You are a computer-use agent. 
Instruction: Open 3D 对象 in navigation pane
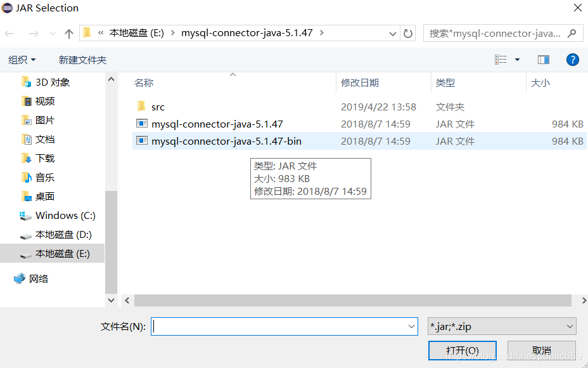[x=53, y=82]
